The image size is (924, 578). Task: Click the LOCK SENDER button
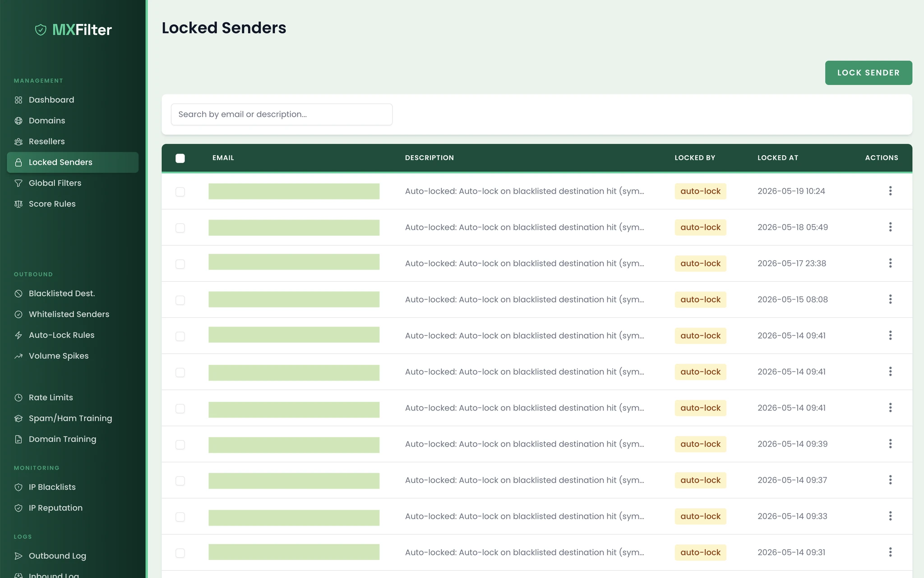click(x=869, y=73)
